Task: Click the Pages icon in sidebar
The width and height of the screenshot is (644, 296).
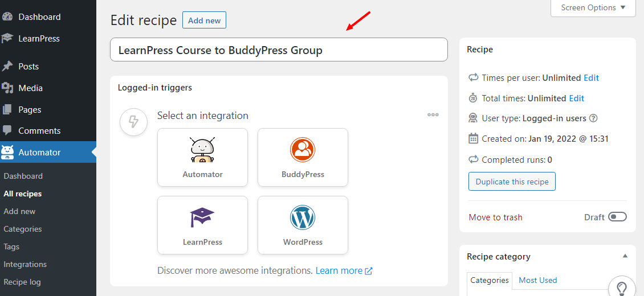Action: [7, 109]
